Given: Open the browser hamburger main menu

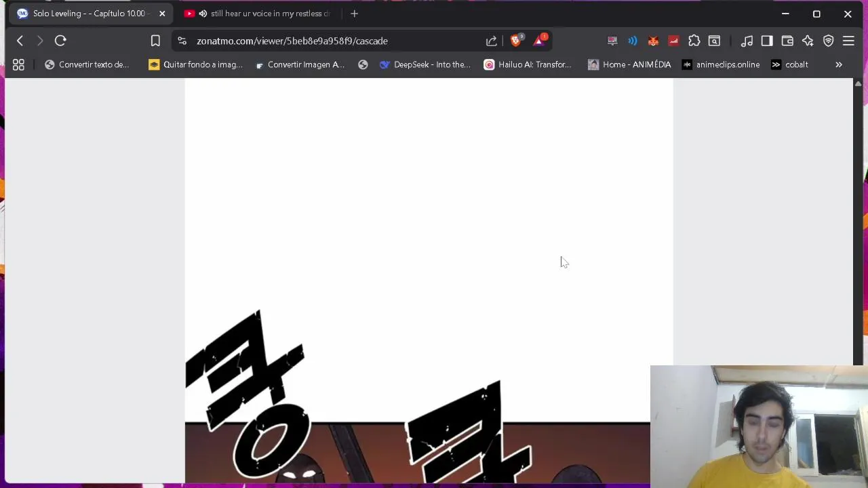Looking at the screenshot, I should [x=848, y=41].
